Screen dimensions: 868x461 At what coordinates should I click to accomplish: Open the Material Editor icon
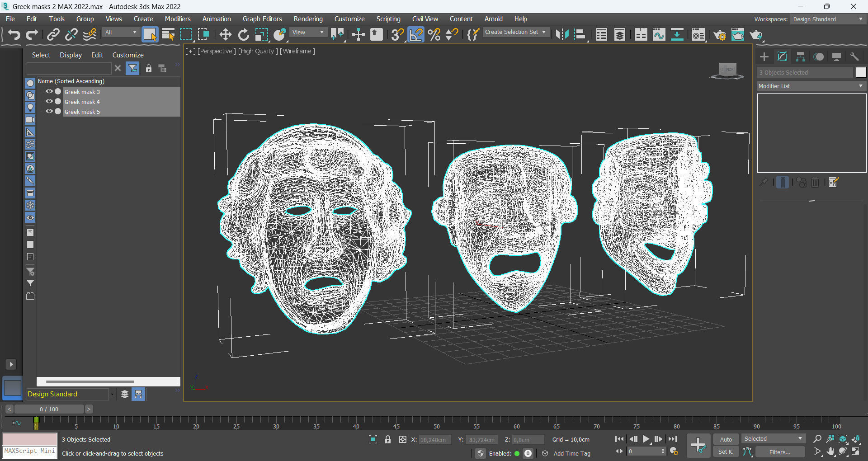click(698, 35)
